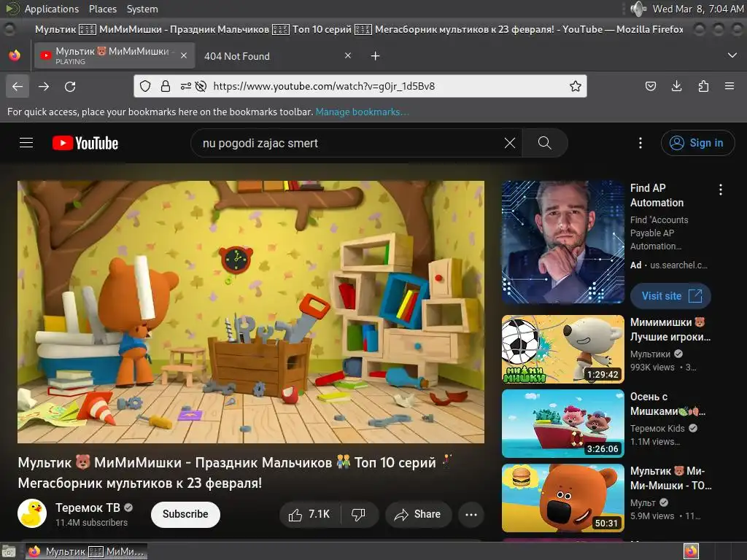Image resolution: width=747 pixels, height=560 pixels.
Task: Go back with the browser back arrow
Action: [18, 87]
